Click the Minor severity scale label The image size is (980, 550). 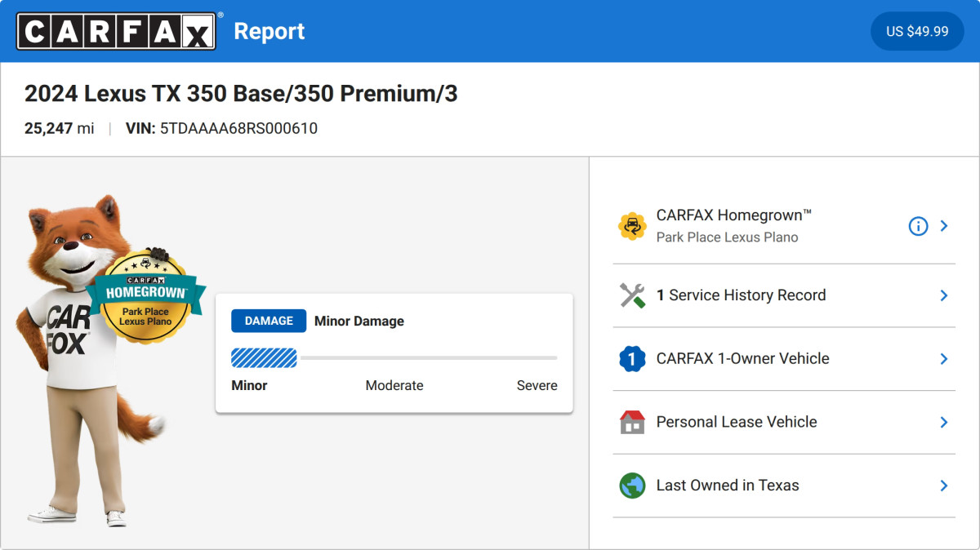click(249, 385)
